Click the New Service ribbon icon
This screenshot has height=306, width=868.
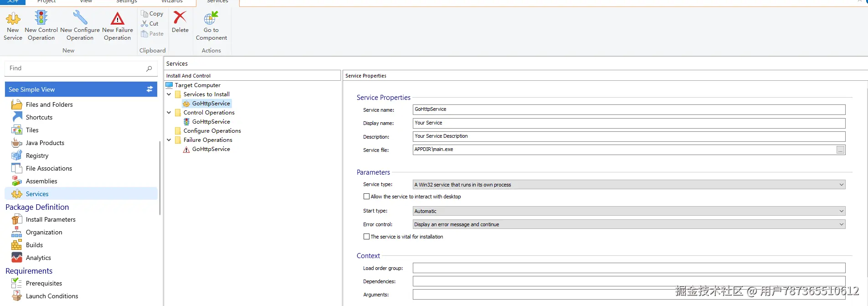13,19
